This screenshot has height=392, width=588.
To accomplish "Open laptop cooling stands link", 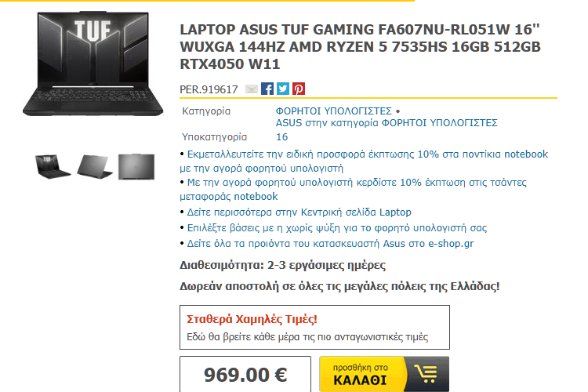I will [x=337, y=228].
